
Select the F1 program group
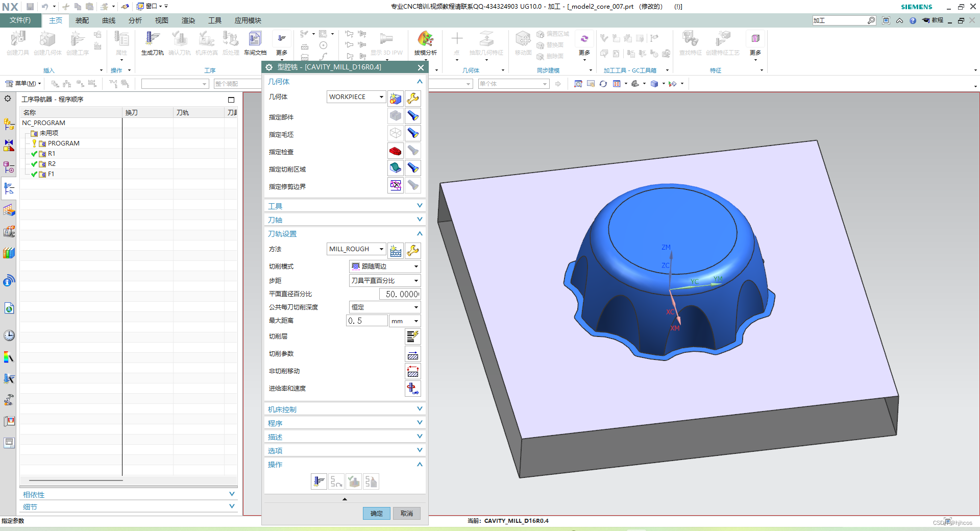(x=51, y=174)
